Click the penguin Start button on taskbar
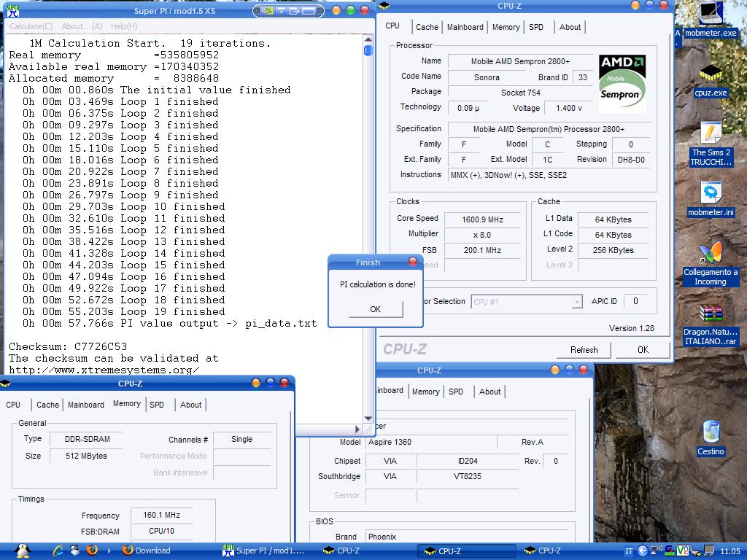Viewport: 747px width, 560px height. coord(22,551)
